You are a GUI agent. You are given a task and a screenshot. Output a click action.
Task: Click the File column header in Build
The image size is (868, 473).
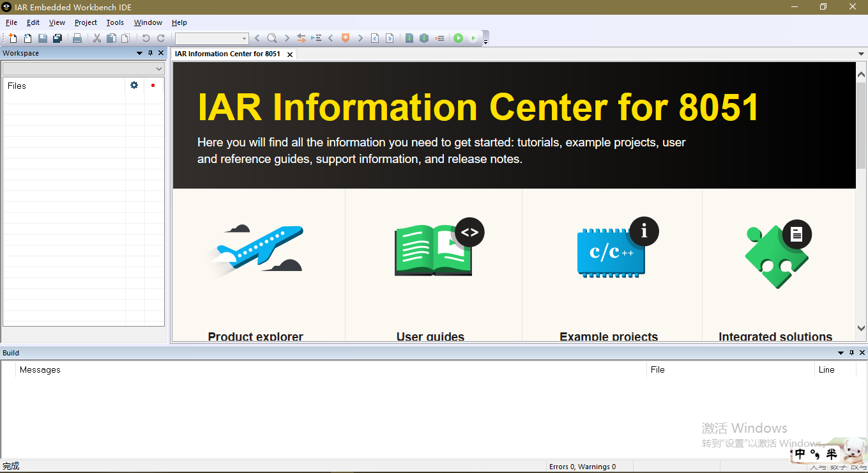(731, 369)
